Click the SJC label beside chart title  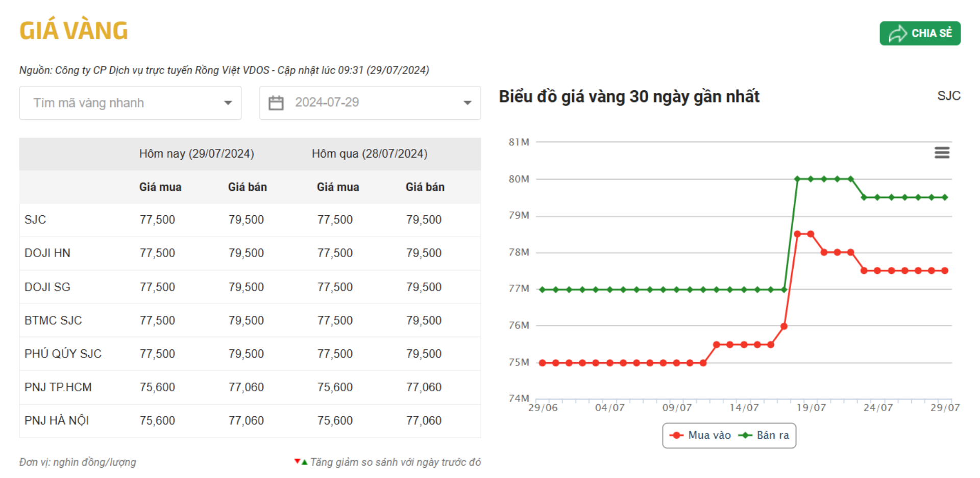(949, 96)
